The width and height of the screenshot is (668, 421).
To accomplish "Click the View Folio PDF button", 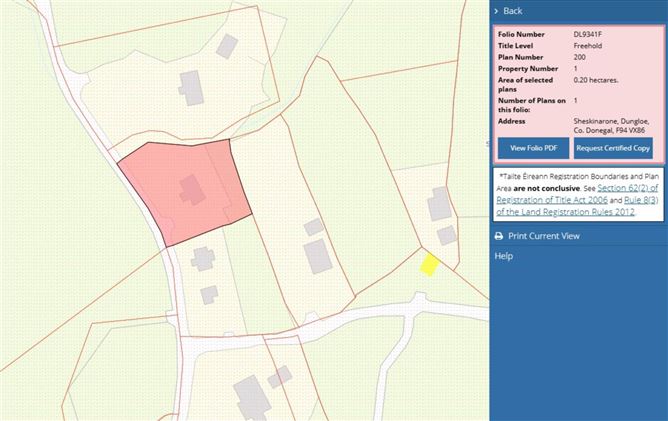I will tap(533, 148).
